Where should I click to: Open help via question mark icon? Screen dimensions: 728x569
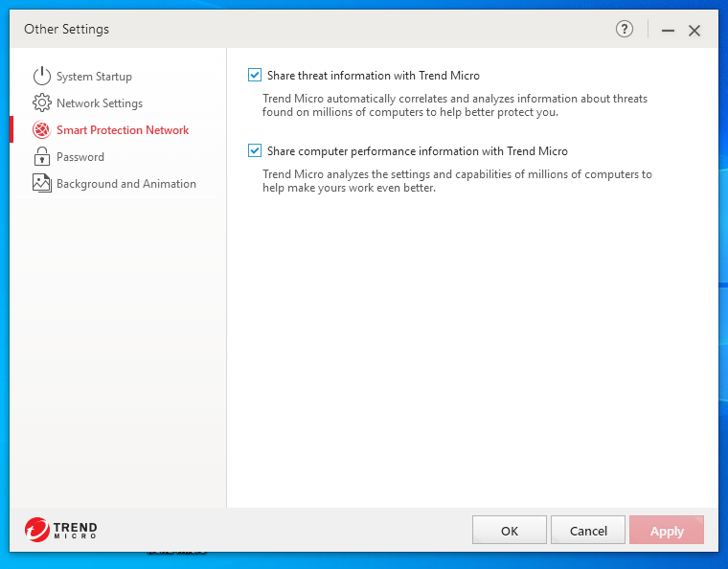click(625, 30)
